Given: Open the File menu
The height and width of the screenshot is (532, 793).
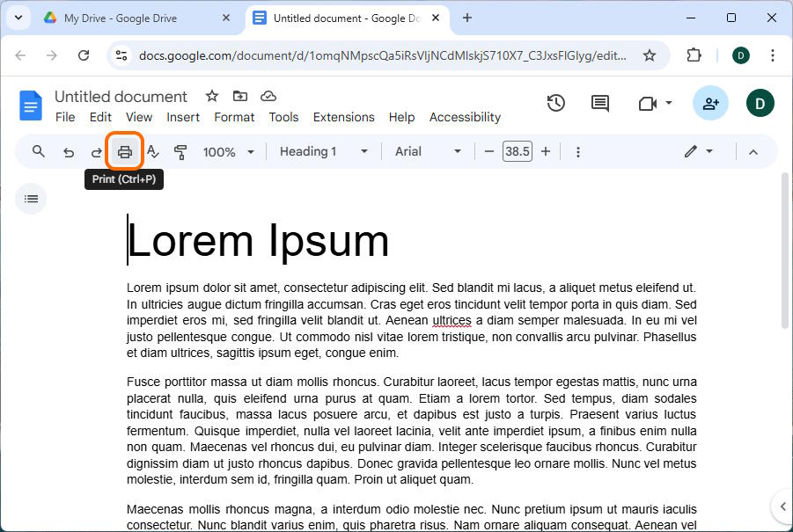Looking at the screenshot, I should (x=65, y=117).
